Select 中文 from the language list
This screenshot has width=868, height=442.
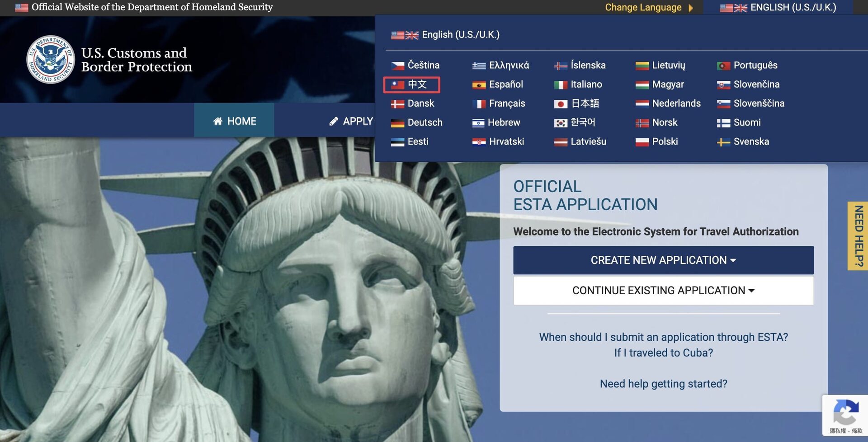(416, 85)
